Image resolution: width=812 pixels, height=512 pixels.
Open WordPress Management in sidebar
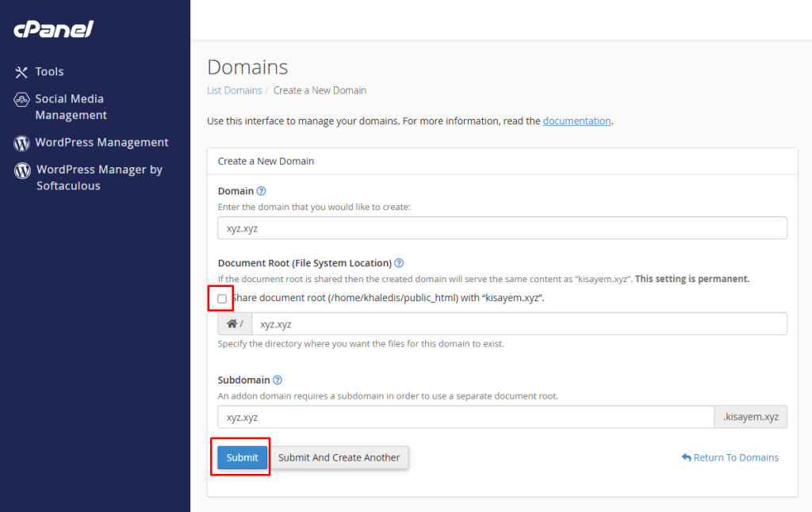click(101, 143)
